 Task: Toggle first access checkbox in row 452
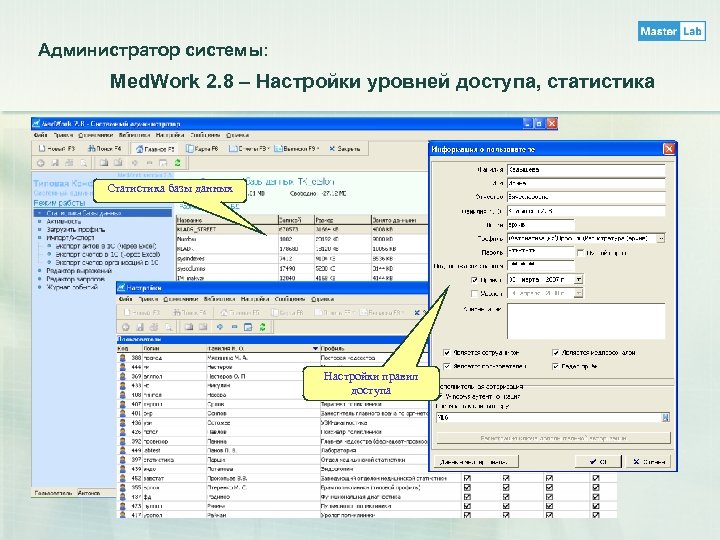(x=467, y=478)
